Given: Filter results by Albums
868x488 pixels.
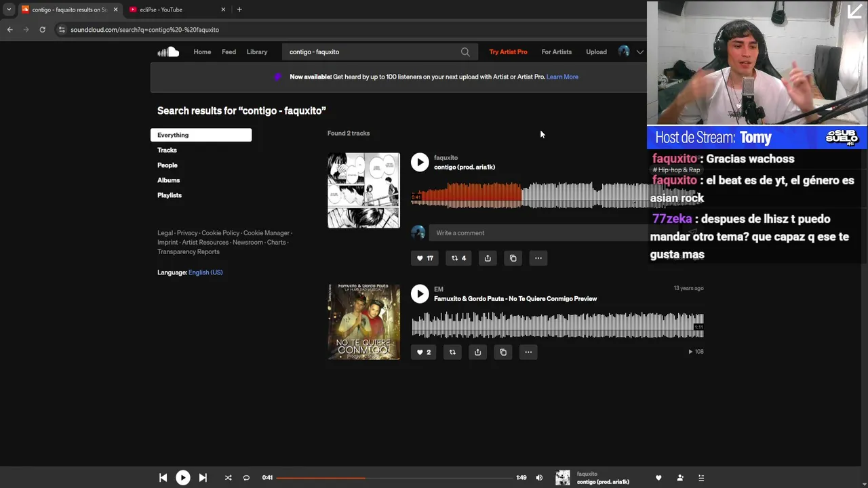Looking at the screenshot, I should (168, 180).
